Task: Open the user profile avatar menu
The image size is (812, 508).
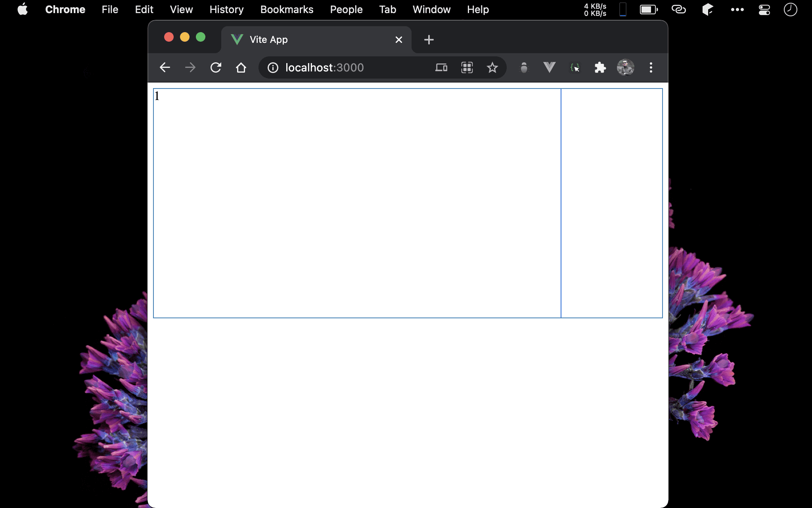Action: pos(625,67)
